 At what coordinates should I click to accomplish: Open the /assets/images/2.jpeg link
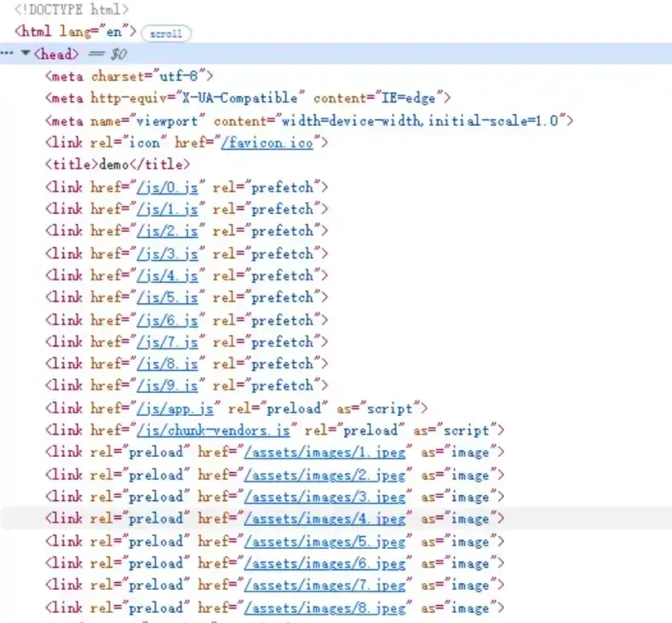325,475
